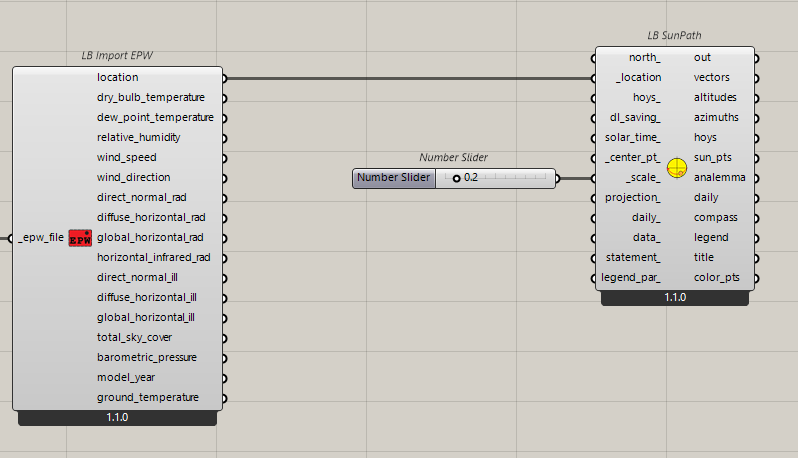Click the red EPW icon on Import EPW
Screen dimensions: 798x458
point(80,238)
